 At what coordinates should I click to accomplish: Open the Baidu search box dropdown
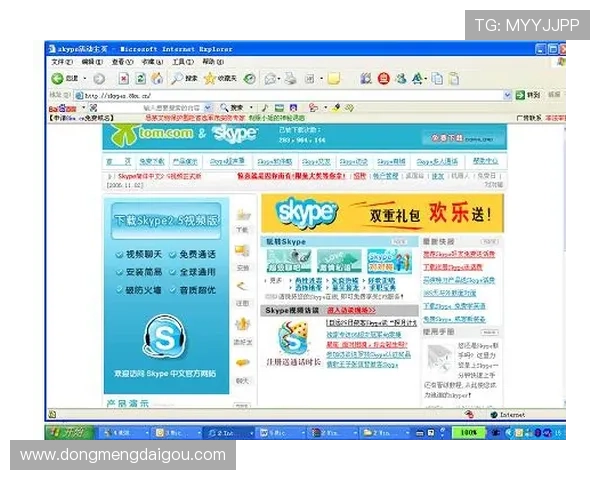click(207, 108)
